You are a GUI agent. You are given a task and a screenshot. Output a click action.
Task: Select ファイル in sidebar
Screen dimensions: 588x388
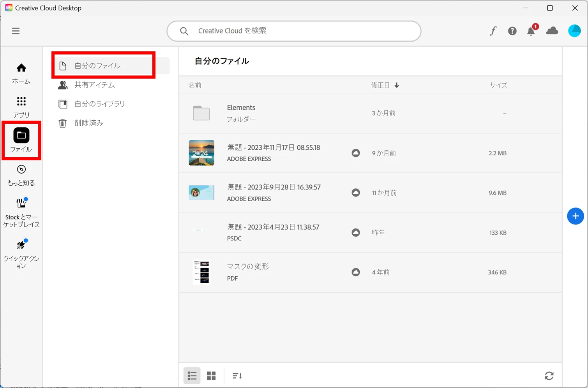coord(21,140)
